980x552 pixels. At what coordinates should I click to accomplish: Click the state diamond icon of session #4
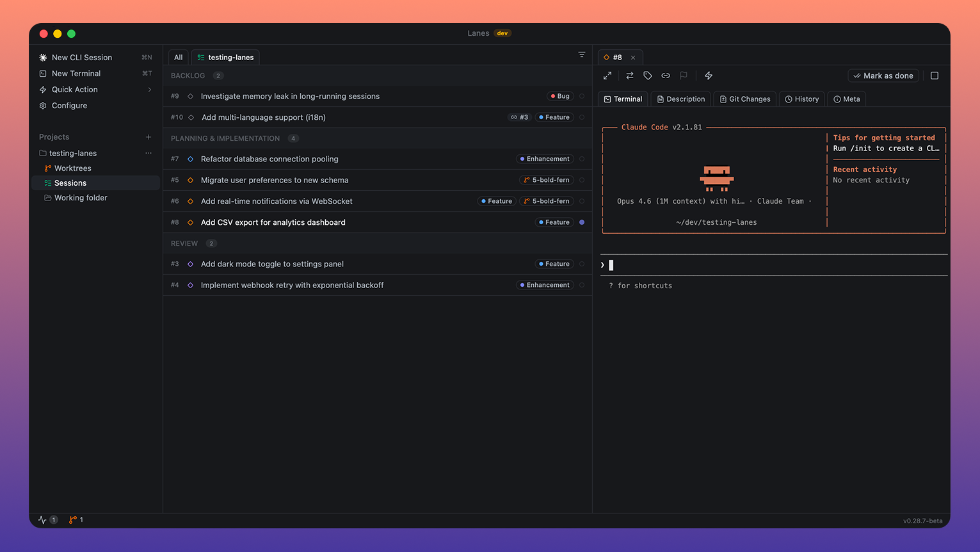190,285
